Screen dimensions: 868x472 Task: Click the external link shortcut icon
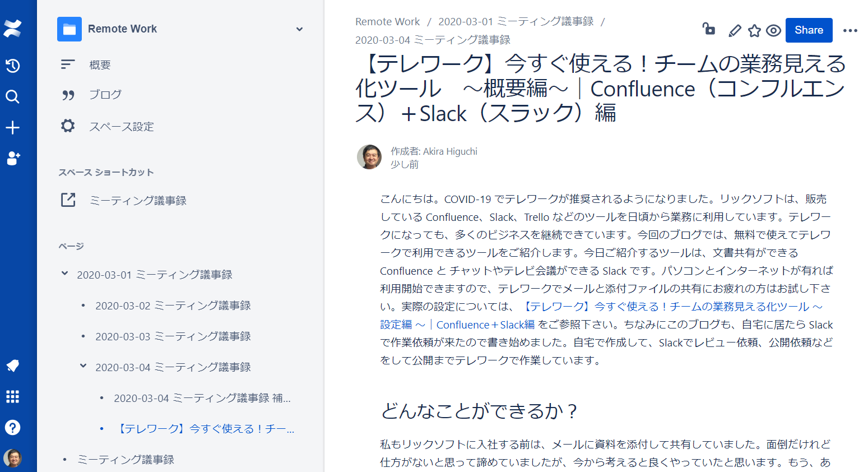(x=68, y=200)
